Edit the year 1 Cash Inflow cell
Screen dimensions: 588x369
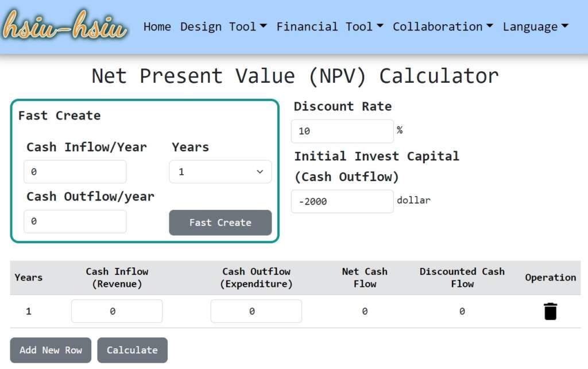117,311
